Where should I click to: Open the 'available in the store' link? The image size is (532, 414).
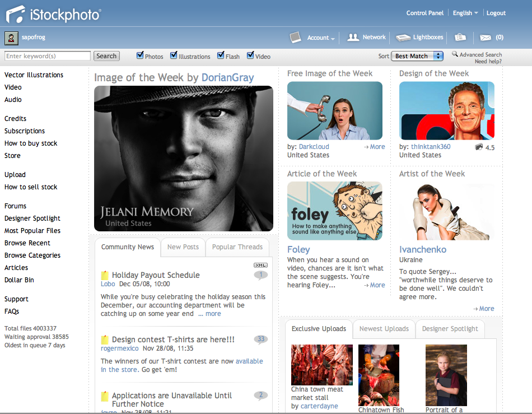pyautogui.click(x=182, y=365)
